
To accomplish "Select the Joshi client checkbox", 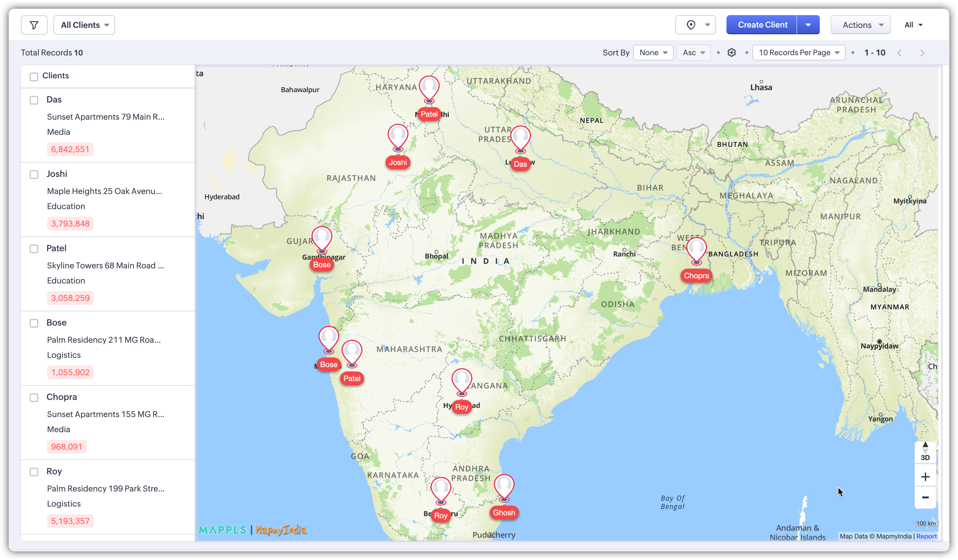I will tap(34, 175).
